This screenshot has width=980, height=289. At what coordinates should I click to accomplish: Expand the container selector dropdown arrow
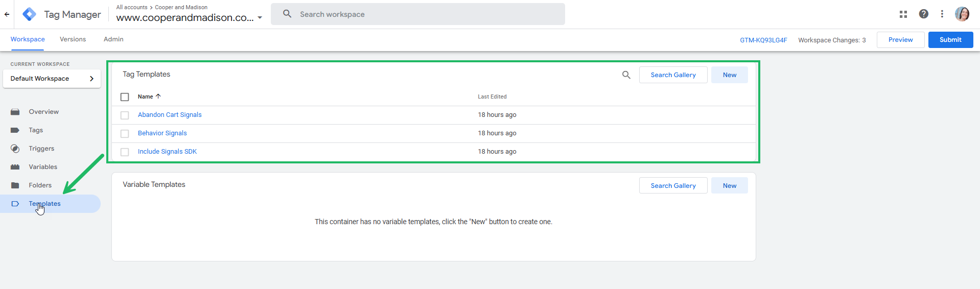tap(260, 18)
